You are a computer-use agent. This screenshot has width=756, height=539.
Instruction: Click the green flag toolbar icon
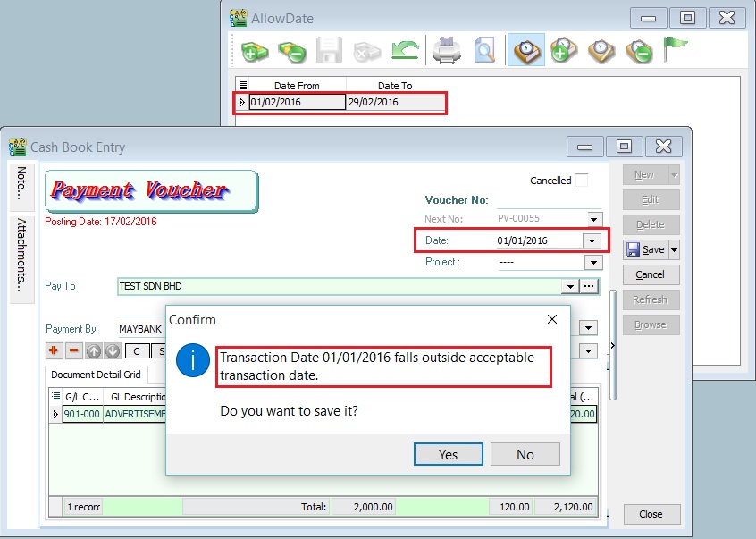click(675, 51)
